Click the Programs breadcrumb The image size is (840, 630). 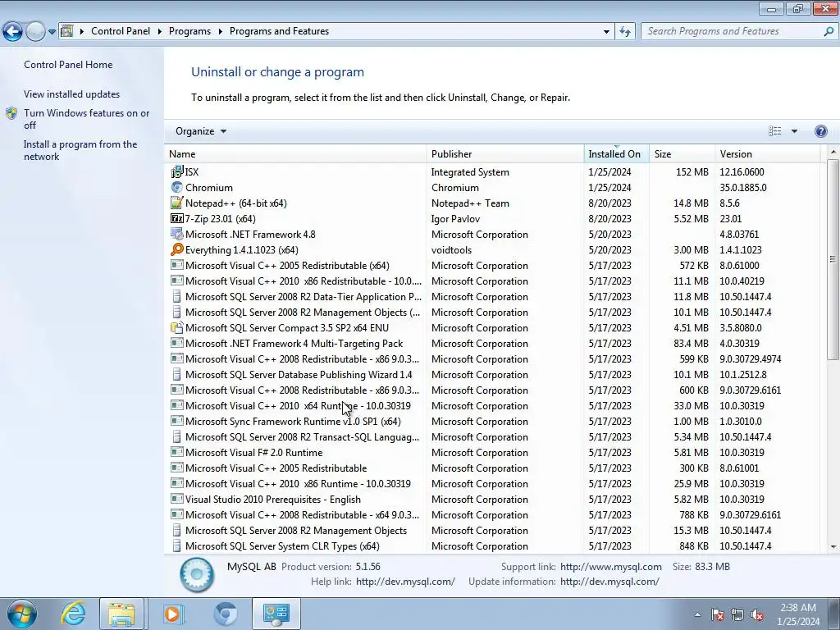pyautogui.click(x=189, y=31)
